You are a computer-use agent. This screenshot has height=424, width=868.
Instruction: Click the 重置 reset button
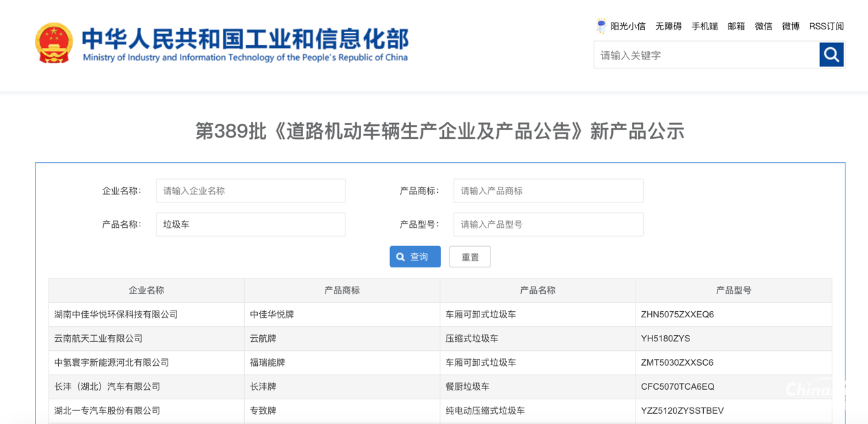[470, 256]
